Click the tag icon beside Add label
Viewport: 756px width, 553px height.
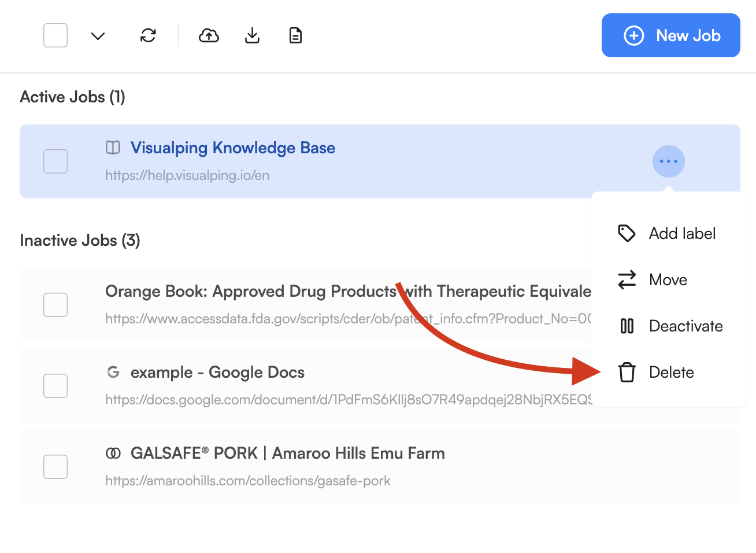tap(627, 234)
